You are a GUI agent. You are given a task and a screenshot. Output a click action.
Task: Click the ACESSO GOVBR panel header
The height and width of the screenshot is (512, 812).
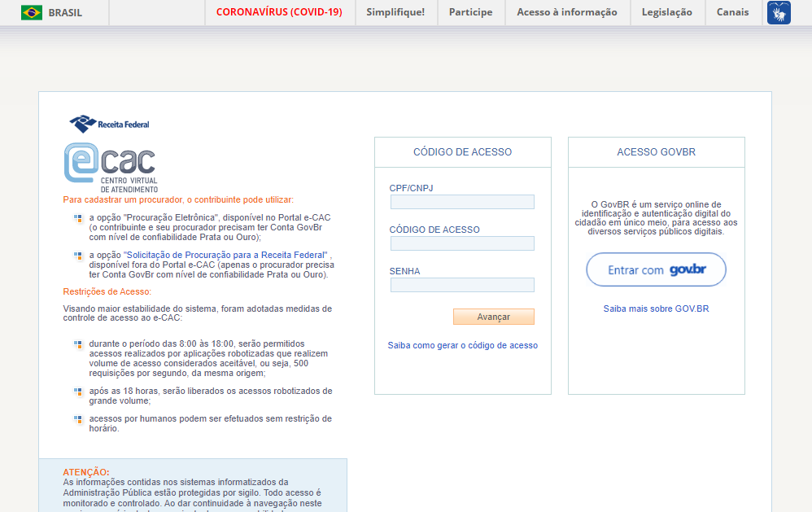(x=656, y=152)
